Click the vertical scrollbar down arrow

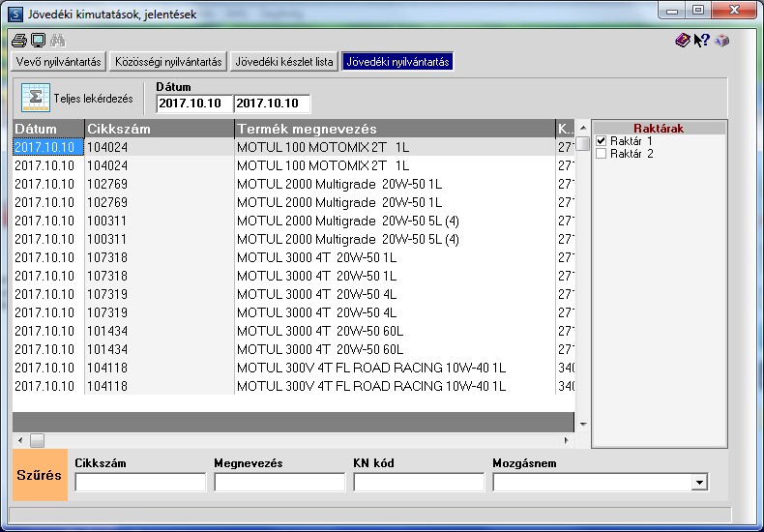point(583,425)
